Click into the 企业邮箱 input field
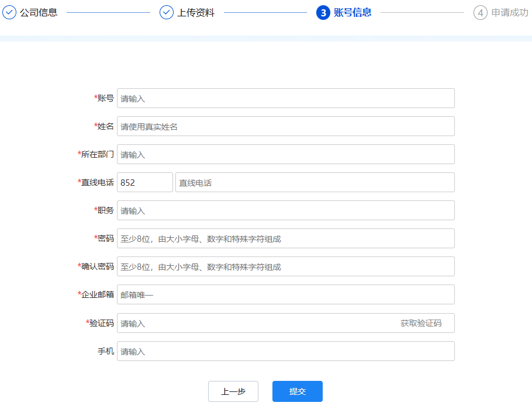Screen dimensions: 532x413 (286, 294)
